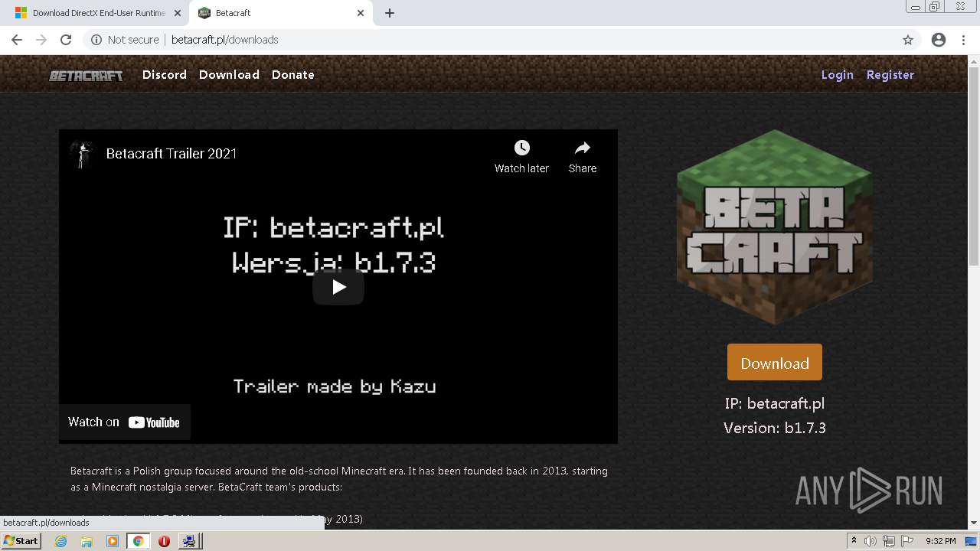Click the Login link
The image size is (980, 551).
837,74
